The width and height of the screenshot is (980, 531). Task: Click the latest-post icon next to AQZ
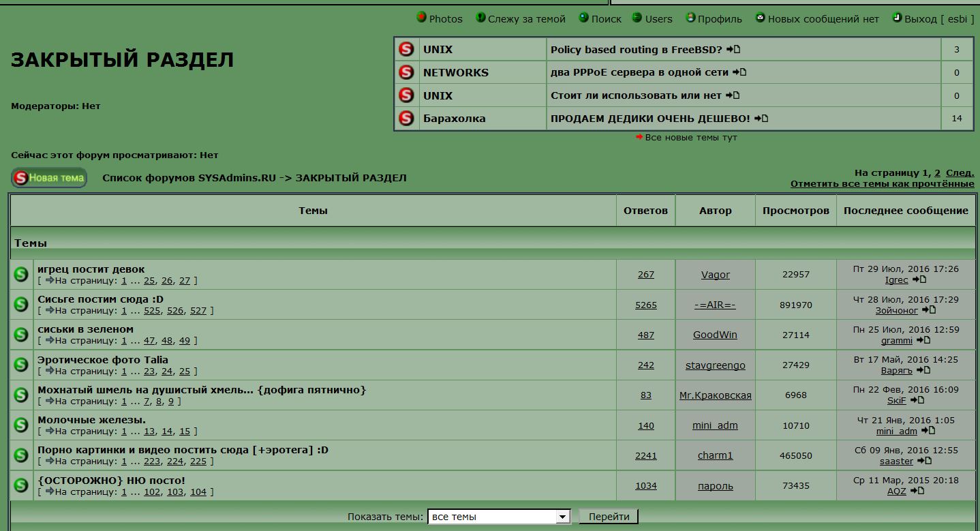(917, 491)
